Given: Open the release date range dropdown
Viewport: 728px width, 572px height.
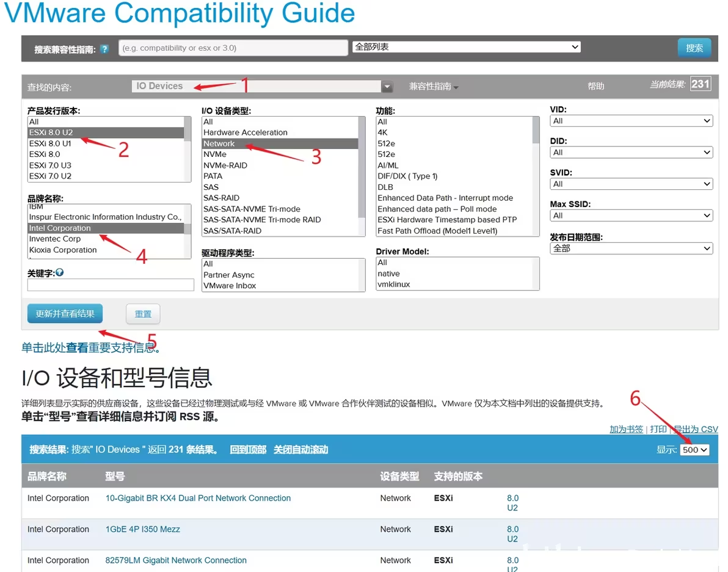Looking at the screenshot, I should [631, 248].
